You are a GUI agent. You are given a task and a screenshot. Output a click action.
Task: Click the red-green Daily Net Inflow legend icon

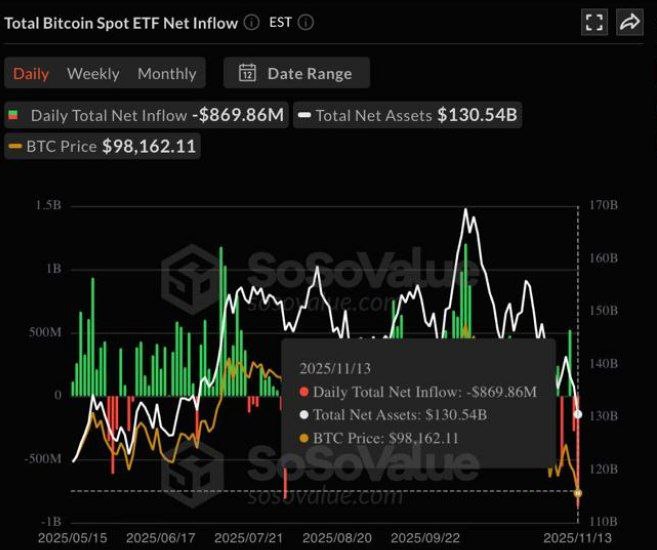pyautogui.click(x=15, y=115)
